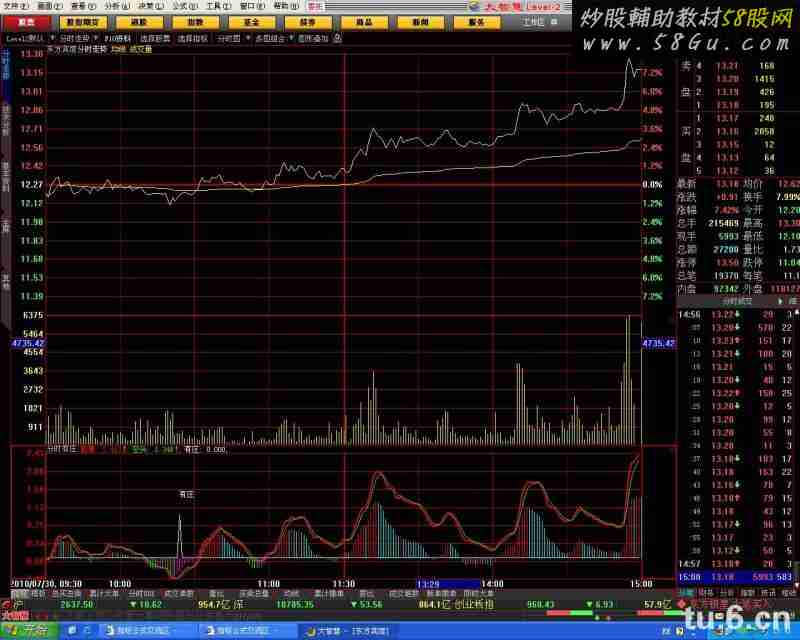Image resolution: width=800 pixels, height=640 pixels.
Task: Click the 总笔 value 19370
Action: [x=725, y=276]
